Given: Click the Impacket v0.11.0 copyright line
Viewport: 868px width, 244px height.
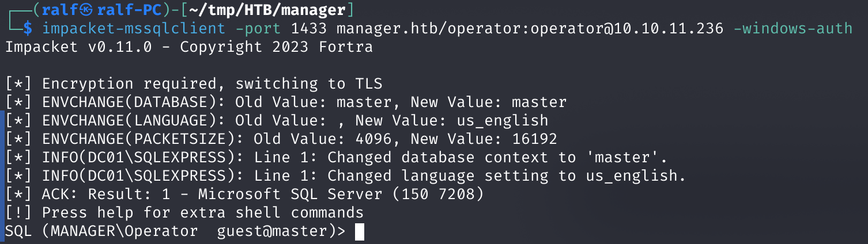Looking at the screenshot, I should 189,47.
